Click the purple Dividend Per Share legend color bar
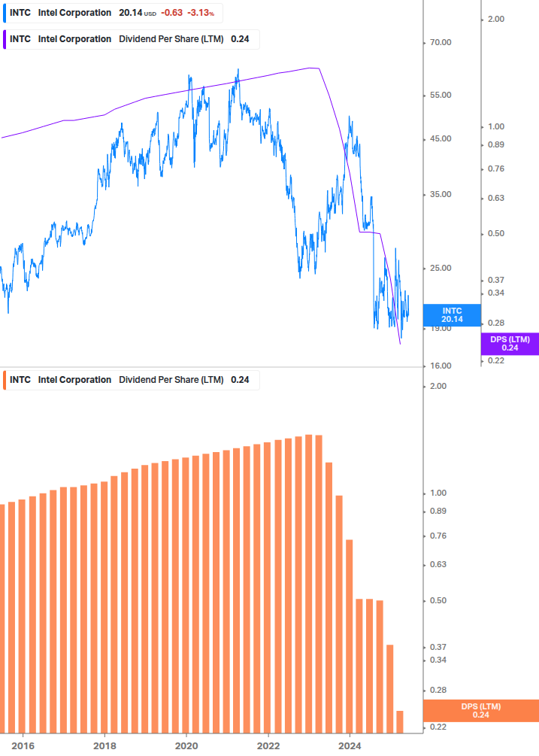Image resolution: width=539 pixels, height=756 pixels. pos(5,40)
